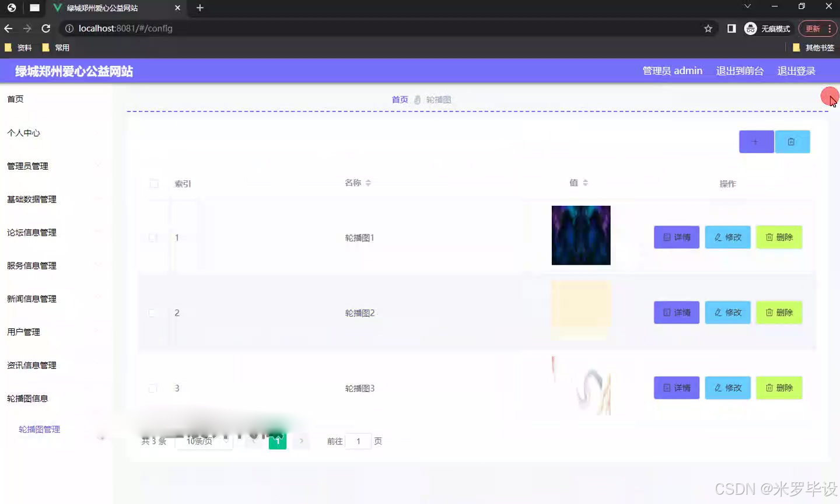Click 退出登录 to log out

(796, 71)
